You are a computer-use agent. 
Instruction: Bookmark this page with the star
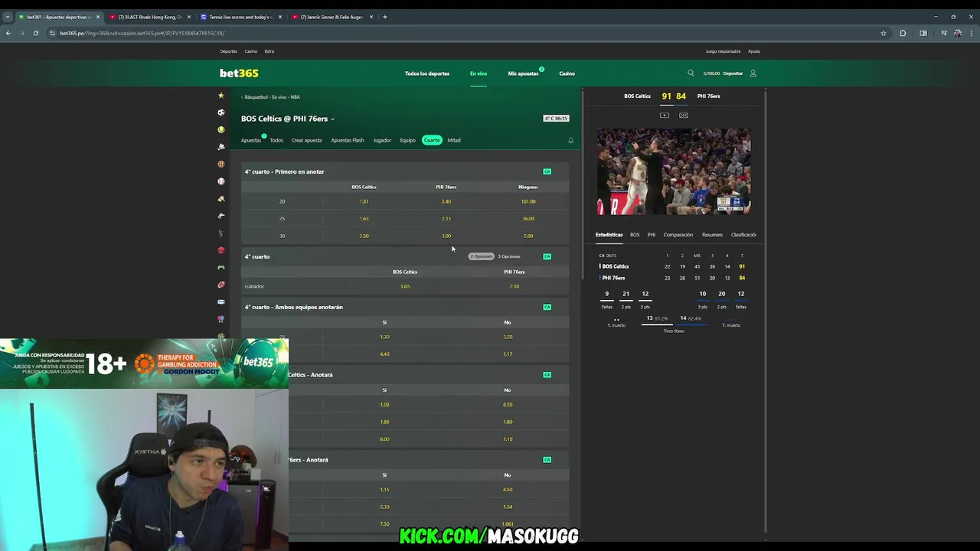(883, 33)
